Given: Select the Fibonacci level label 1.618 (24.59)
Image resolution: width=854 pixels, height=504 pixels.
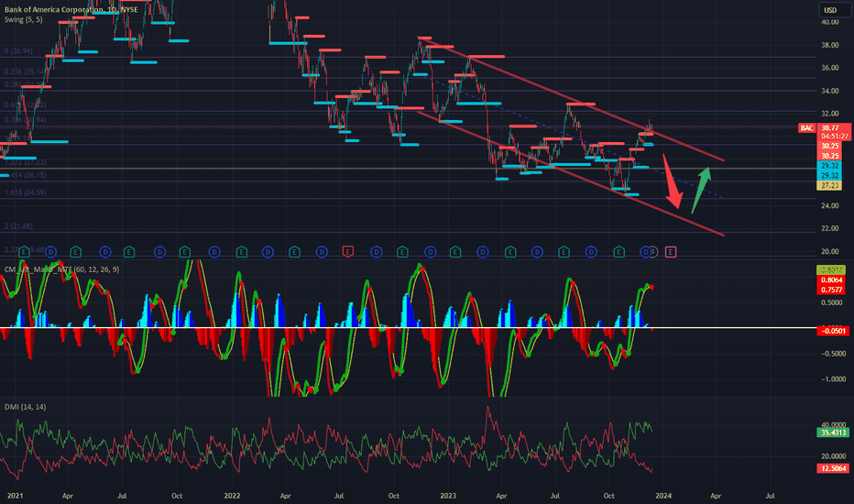Looking at the screenshot, I should tap(25, 192).
